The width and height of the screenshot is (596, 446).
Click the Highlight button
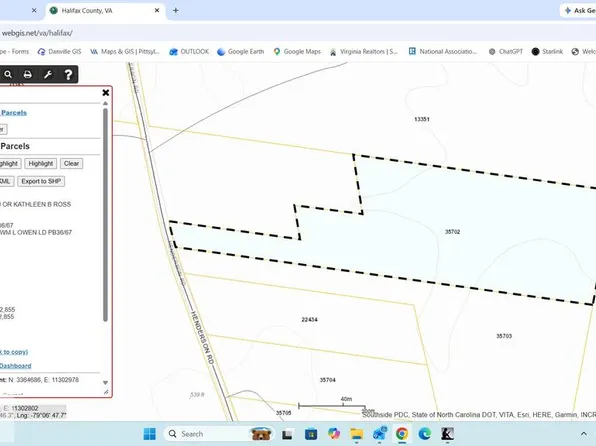tap(41, 163)
